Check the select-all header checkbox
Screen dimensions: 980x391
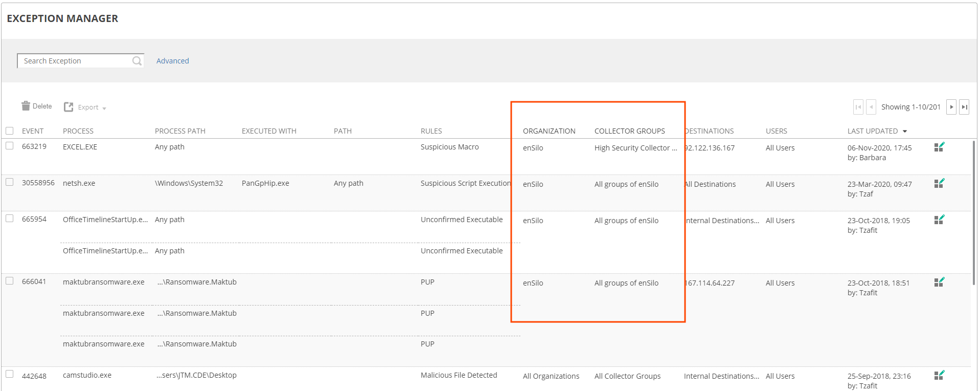10,131
